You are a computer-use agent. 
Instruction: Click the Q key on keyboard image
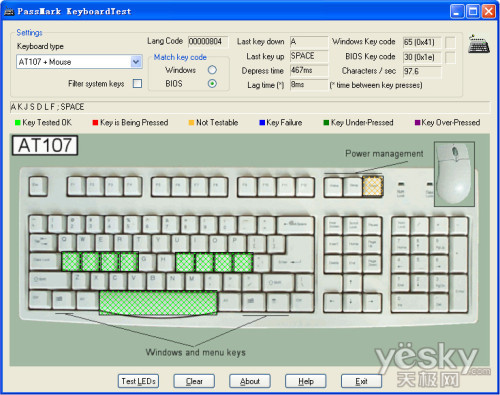click(x=68, y=243)
